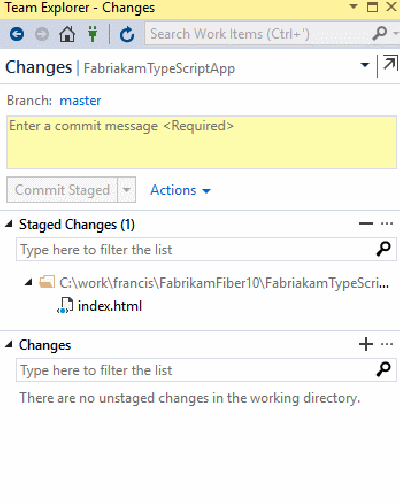Collapse the Staged Changes section

[9, 224]
